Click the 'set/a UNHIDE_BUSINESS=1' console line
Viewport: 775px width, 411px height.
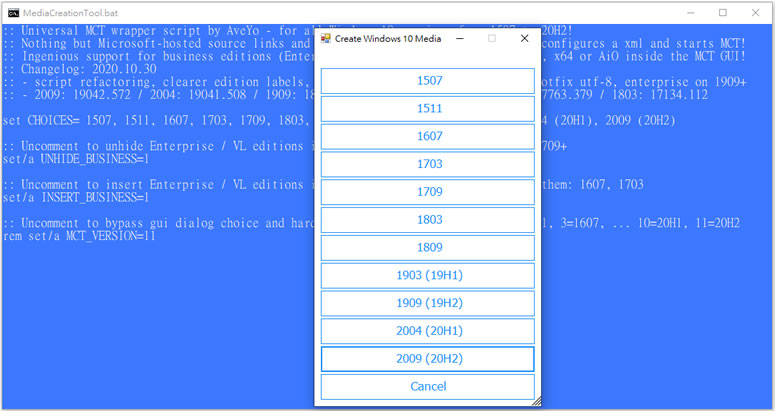coord(76,159)
